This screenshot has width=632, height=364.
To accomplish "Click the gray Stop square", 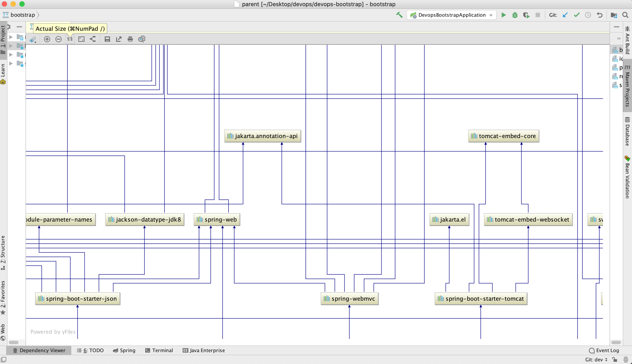I will pyautogui.click(x=538, y=15).
